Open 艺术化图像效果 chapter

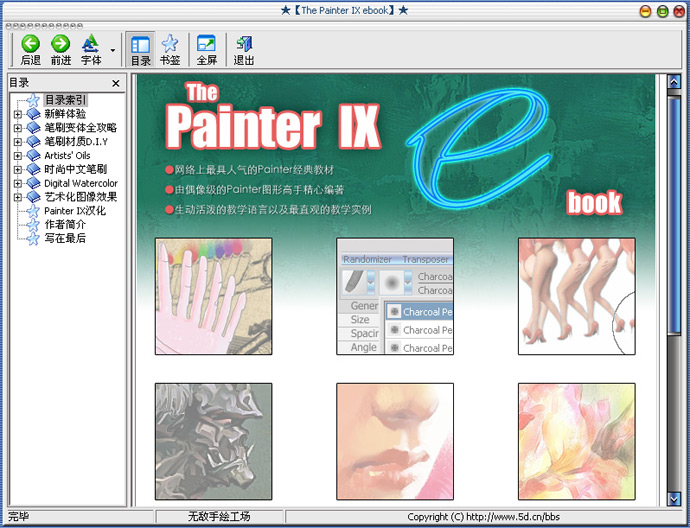[x=81, y=197]
